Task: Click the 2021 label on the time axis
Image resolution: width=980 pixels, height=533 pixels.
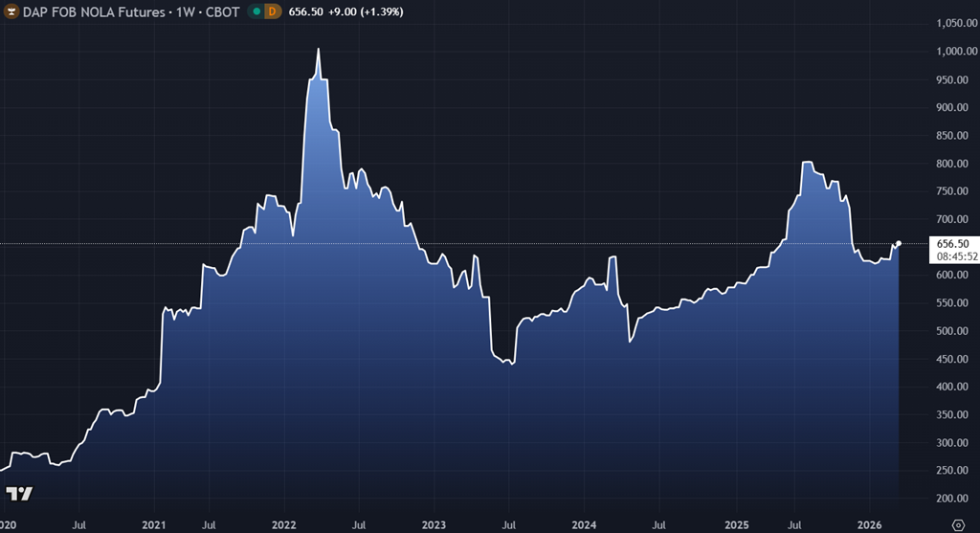Action: click(x=153, y=525)
